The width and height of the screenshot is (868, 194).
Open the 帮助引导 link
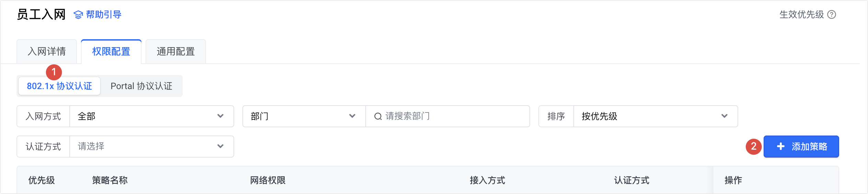click(103, 15)
